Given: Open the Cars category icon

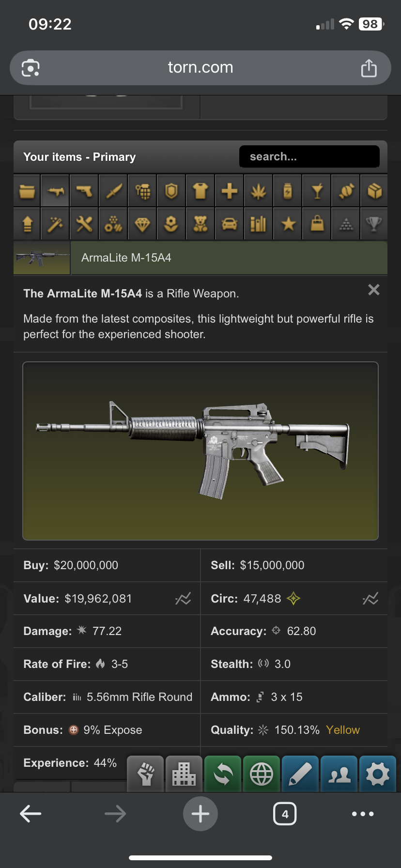Looking at the screenshot, I should [x=230, y=224].
